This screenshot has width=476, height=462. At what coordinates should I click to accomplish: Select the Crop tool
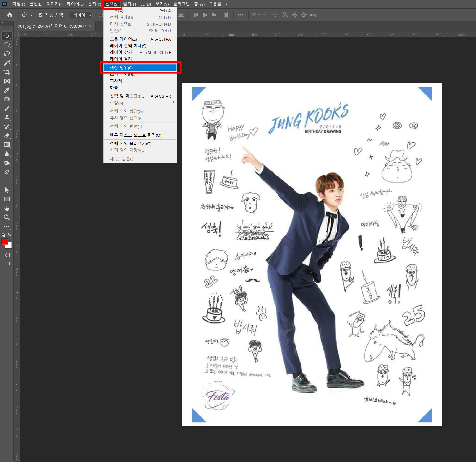tap(7, 72)
